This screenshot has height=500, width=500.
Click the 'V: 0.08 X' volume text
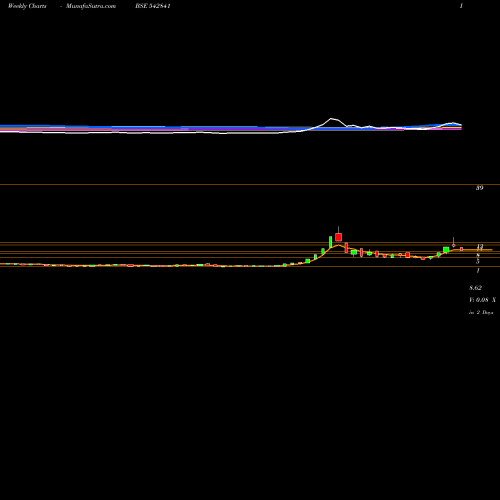point(482,300)
